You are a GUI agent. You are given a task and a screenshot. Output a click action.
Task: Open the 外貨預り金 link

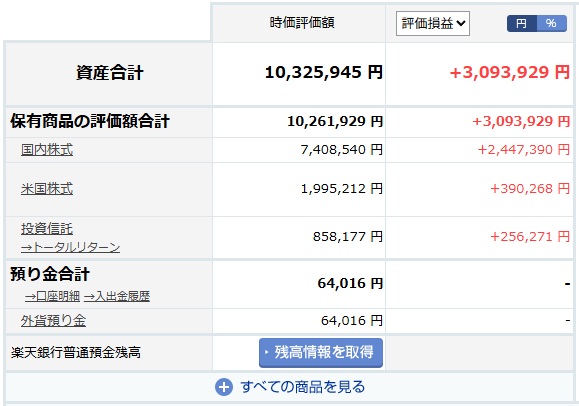pyautogui.click(x=53, y=321)
